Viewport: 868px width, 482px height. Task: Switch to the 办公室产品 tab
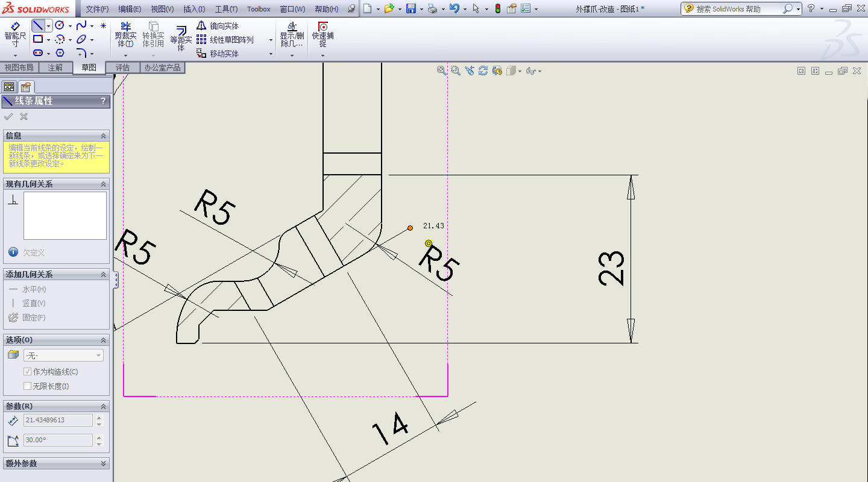click(163, 67)
